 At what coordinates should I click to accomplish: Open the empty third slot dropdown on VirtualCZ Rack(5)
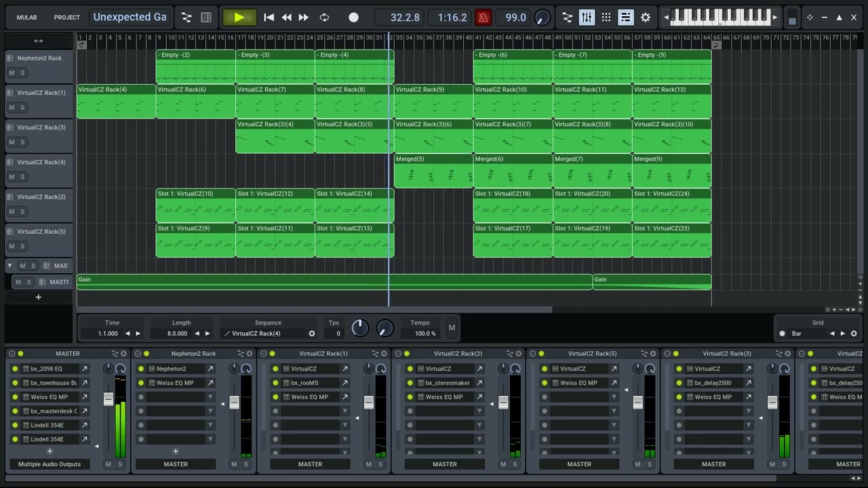tap(614, 397)
